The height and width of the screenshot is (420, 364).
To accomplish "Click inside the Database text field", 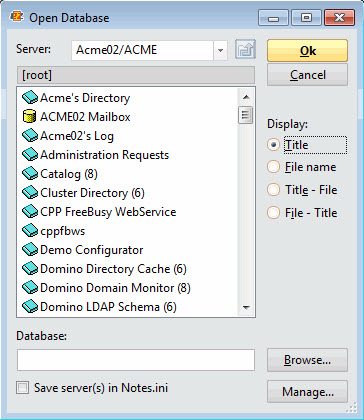I will (x=136, y=360).
